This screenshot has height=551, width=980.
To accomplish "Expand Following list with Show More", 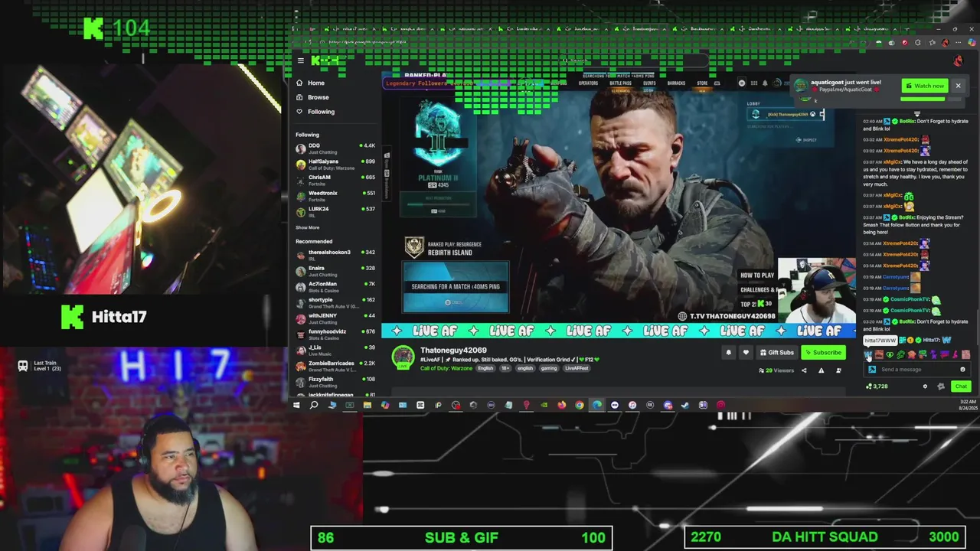I will tap(308, 227).
